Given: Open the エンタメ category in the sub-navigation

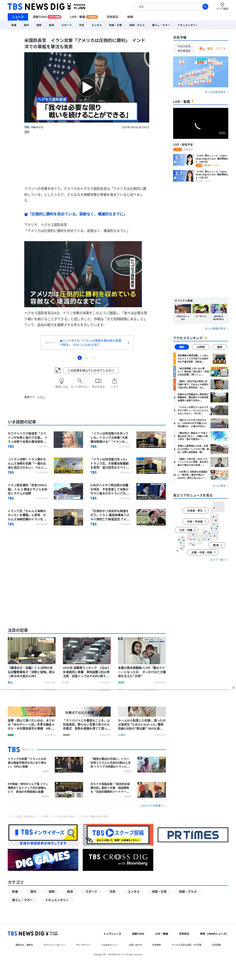Looking at the screenshot, I should (x=96, y=25).
